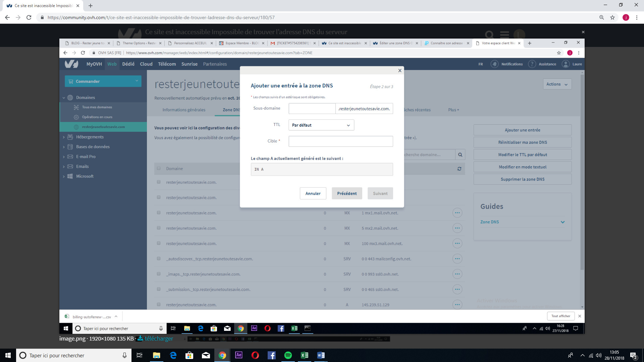This screenshot has width=644, height=362.
Task: Close the DNS entry dialog with X
Action: [400, 70]
